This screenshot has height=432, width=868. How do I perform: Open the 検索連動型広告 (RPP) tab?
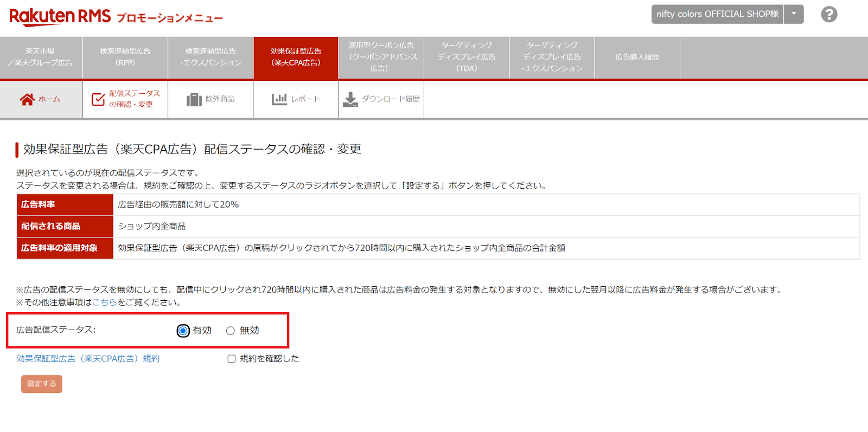click(125, 57)
